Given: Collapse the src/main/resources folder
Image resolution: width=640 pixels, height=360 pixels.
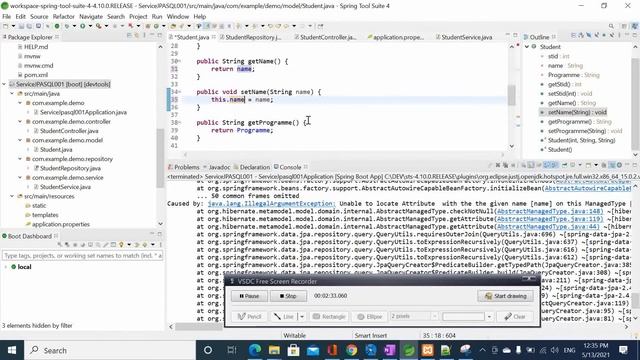Looking at the screenshot, I should (x=12, y=196).
